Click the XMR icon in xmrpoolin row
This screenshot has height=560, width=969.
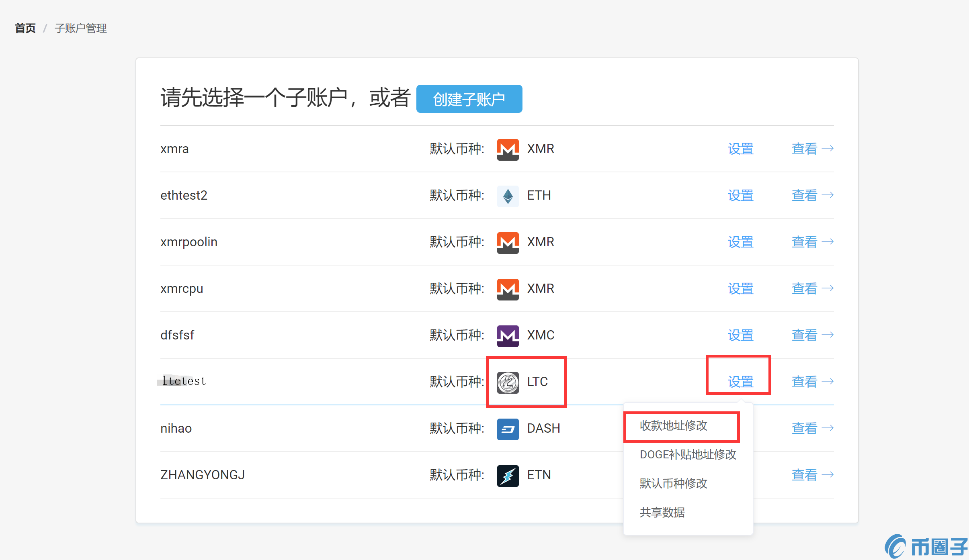(x=508, y=243)
